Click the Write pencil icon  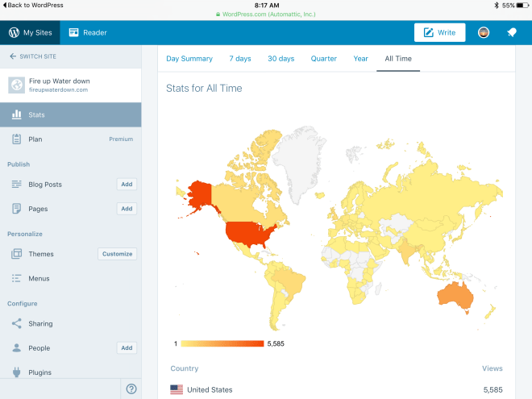[x=429, y=32]
